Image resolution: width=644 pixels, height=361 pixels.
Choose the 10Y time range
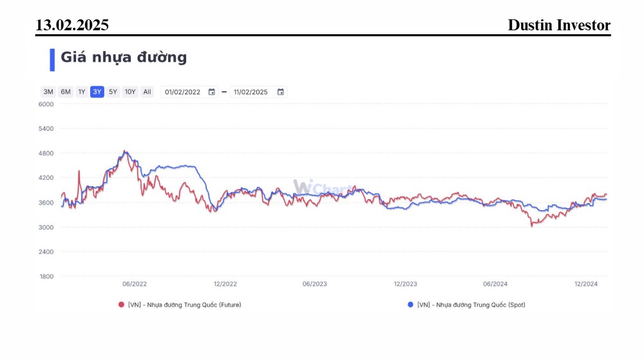pos(130,92)
